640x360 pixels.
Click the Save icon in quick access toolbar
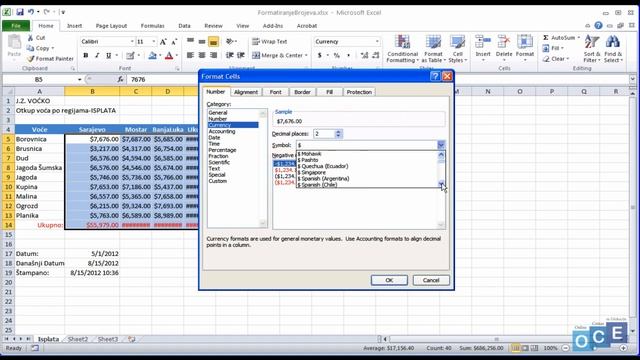pos(20,12)
